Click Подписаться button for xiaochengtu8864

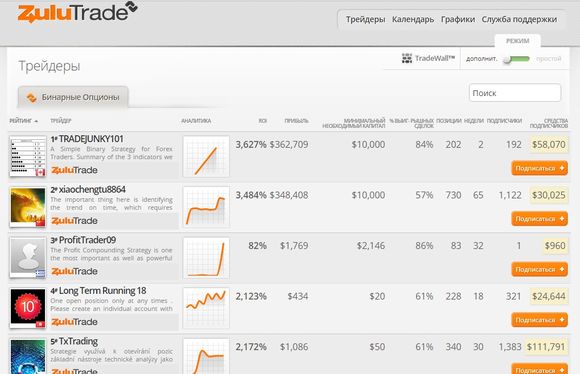point(539,219)
